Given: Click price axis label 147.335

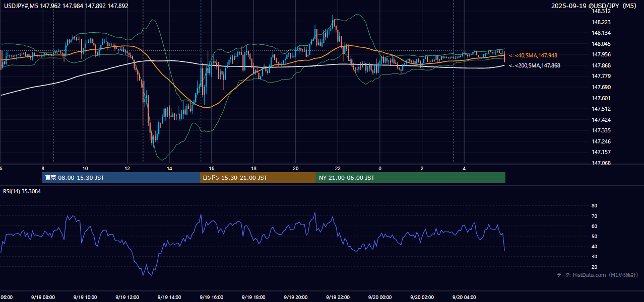Looking at the screenshot, I should (601, 130).
